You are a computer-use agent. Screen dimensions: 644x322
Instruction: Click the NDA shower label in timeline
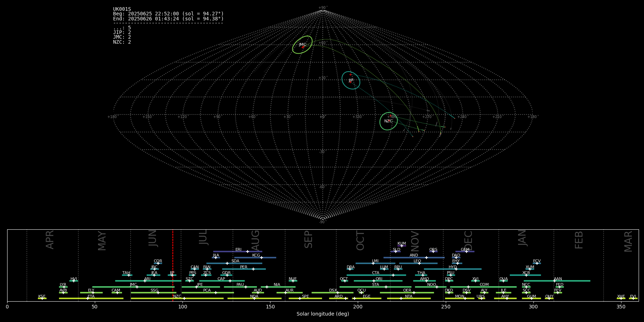tap(254, 296)
